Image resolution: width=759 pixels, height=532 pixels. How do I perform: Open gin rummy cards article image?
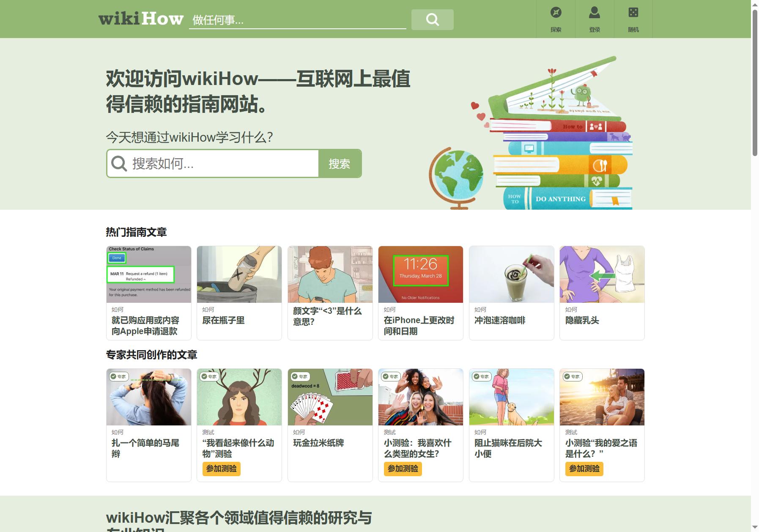(x=330, y=397)
